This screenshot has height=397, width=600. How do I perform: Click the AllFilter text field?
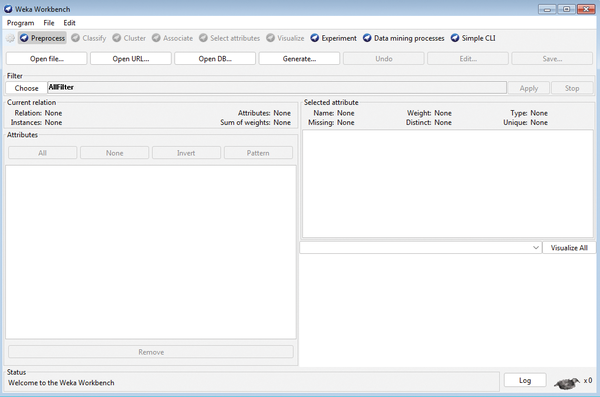click(x=277, y=87)
